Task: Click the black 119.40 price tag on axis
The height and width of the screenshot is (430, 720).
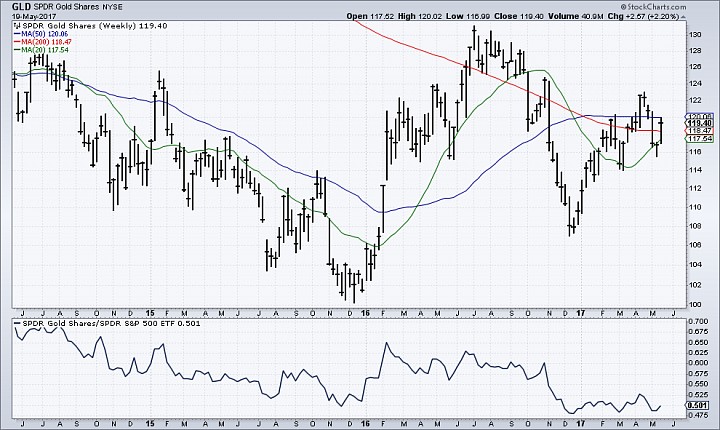Action: (x=699, y=123)
